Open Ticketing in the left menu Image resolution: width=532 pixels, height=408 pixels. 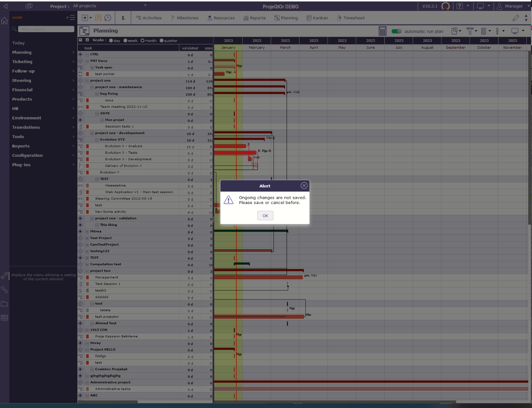22,62
